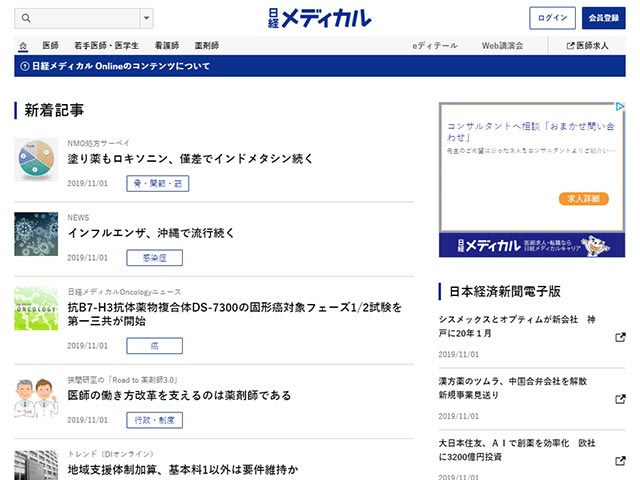
Task: Click the 骨・関節・筋 tag
Action: (x=158, y=183)
